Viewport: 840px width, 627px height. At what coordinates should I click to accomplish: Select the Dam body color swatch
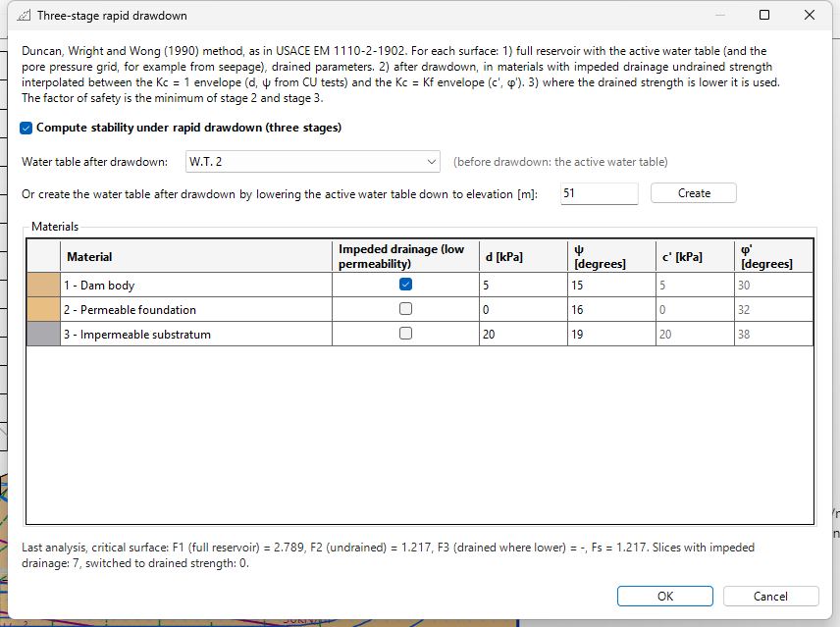pos(43,285)
